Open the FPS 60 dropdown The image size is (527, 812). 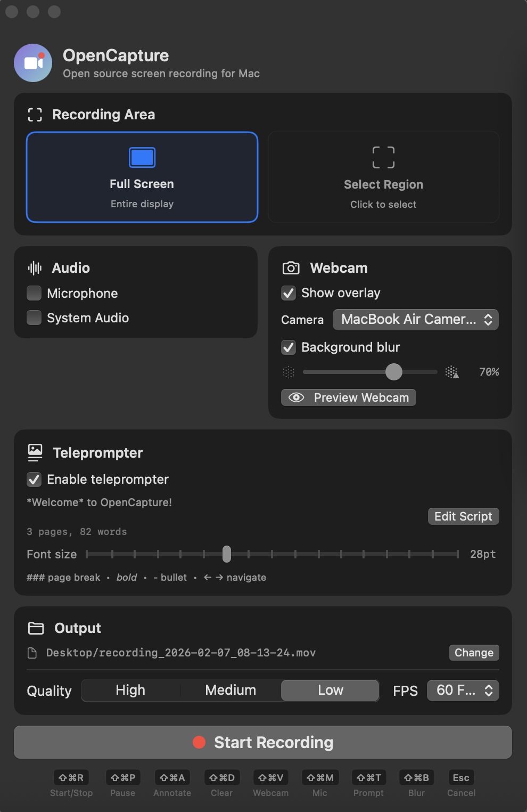click(463, 691)
